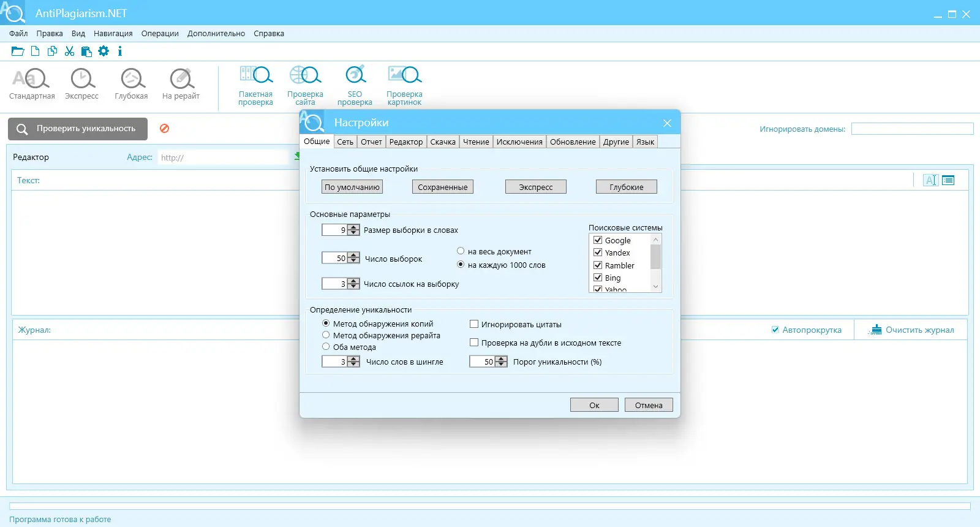Select Метод обнаружения рерайта radio button
The image size is (980, 527).
point(326,335)
